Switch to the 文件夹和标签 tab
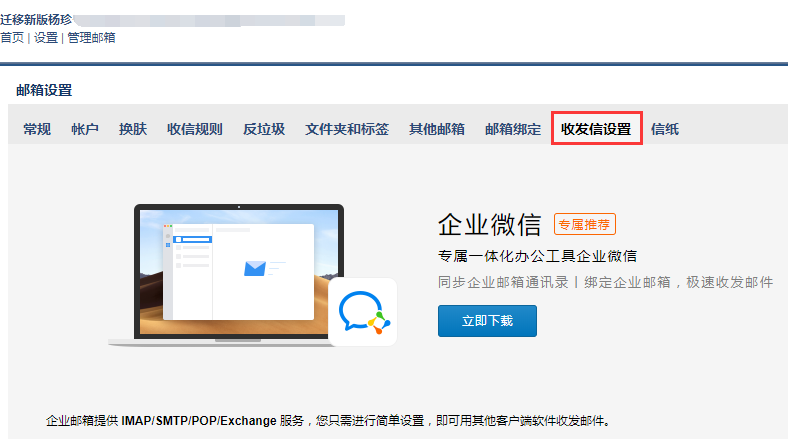 pos(347,129)
